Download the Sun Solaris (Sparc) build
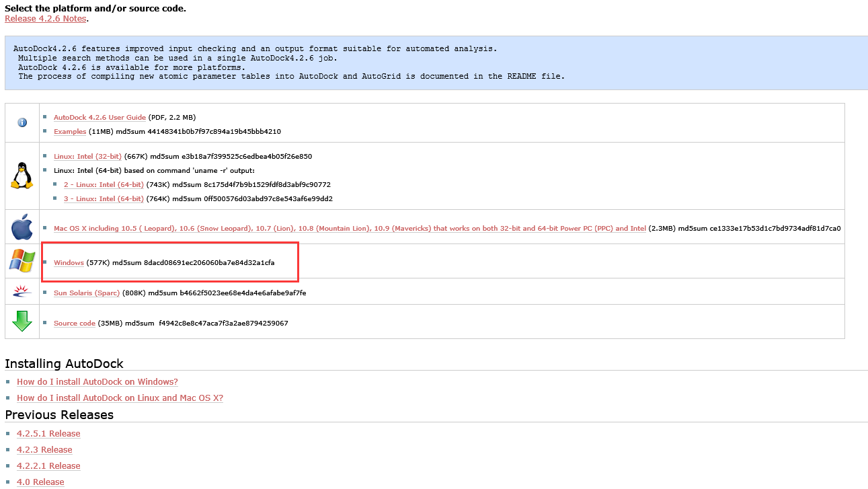Screen dimensions: 868x489 coord(87,293)
